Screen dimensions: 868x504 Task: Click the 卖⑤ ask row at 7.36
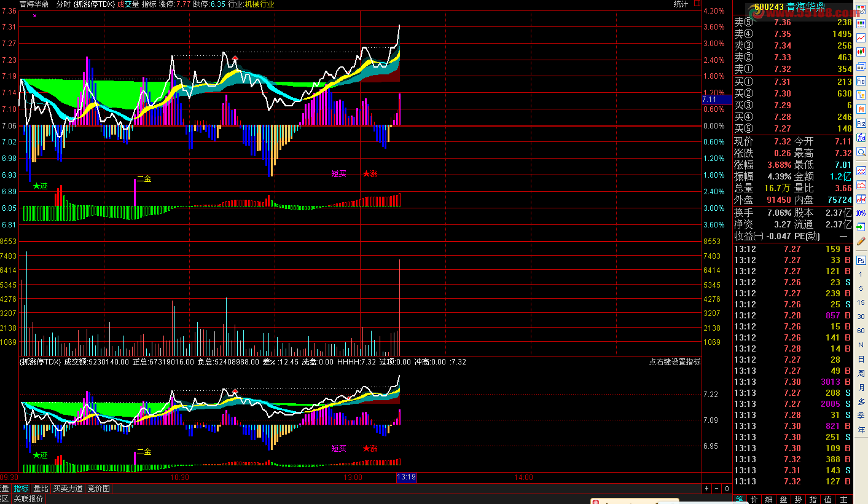coord(794,23)
